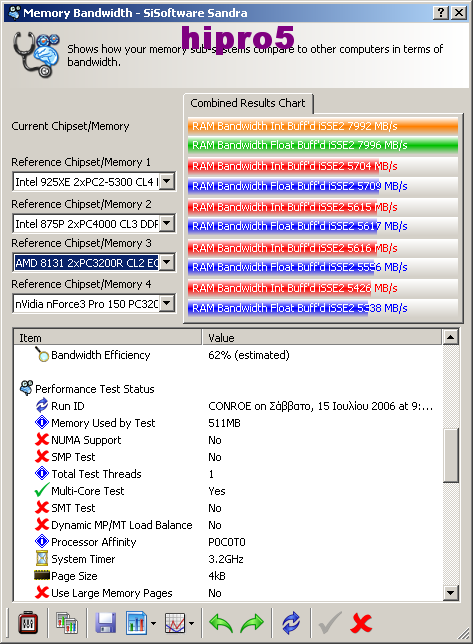Refresh results with blue circular arrows
The image size is (473, 644).
pyautogui.click(x=291, y=623)
